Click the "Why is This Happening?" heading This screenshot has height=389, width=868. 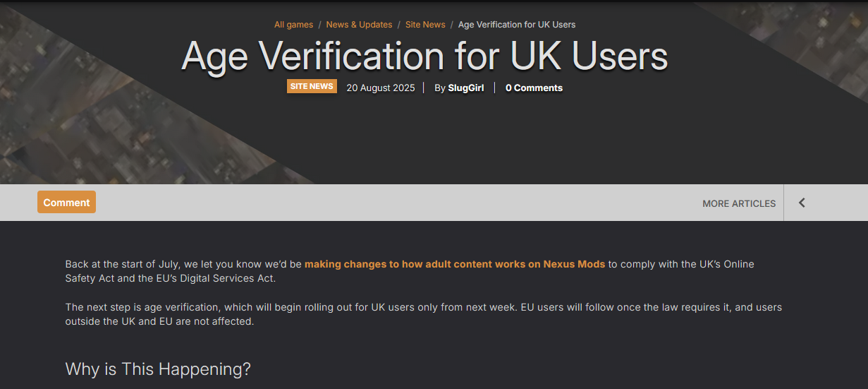[158, 369]
